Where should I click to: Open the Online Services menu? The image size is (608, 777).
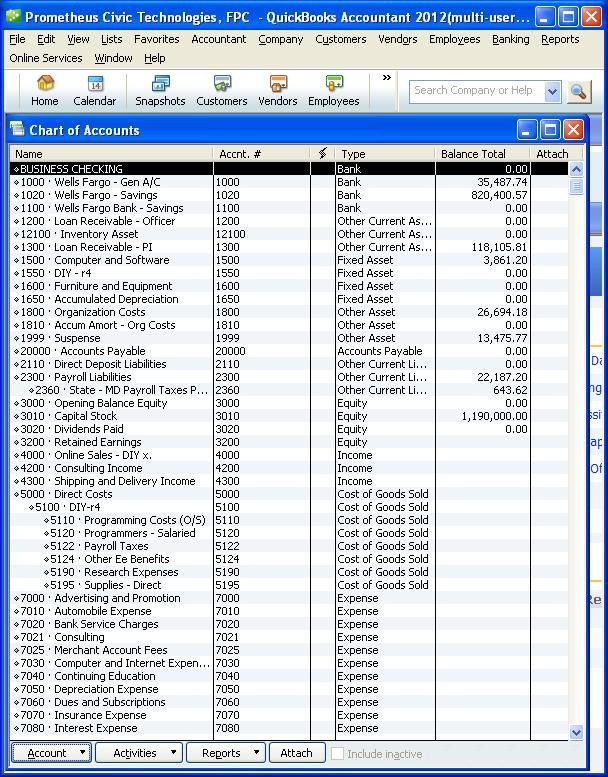(46, 58)
